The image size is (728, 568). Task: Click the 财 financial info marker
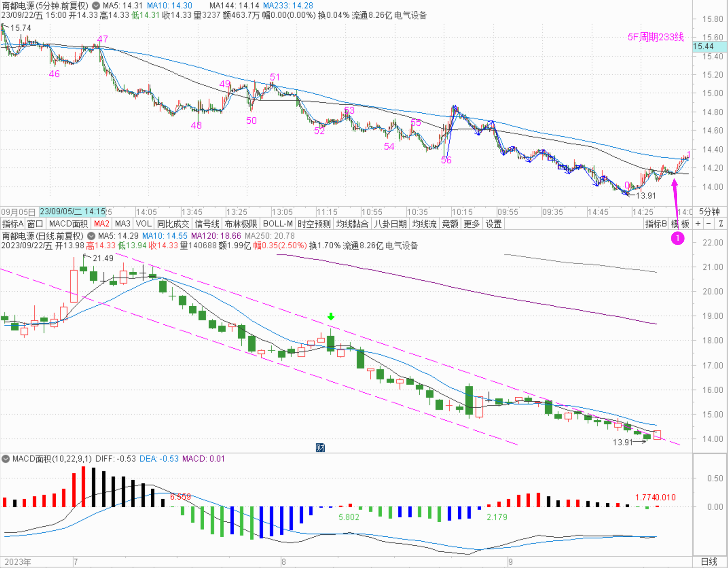(320, 448)
